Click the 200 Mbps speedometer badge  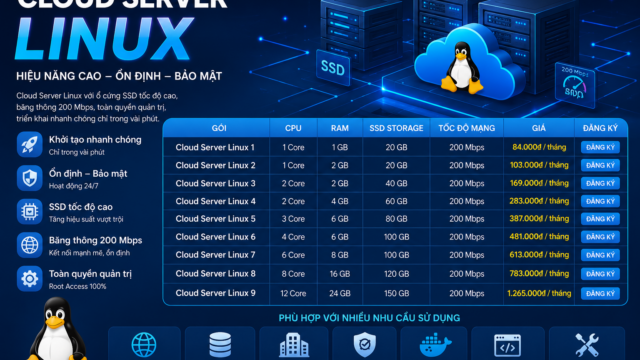pos(575,85)
